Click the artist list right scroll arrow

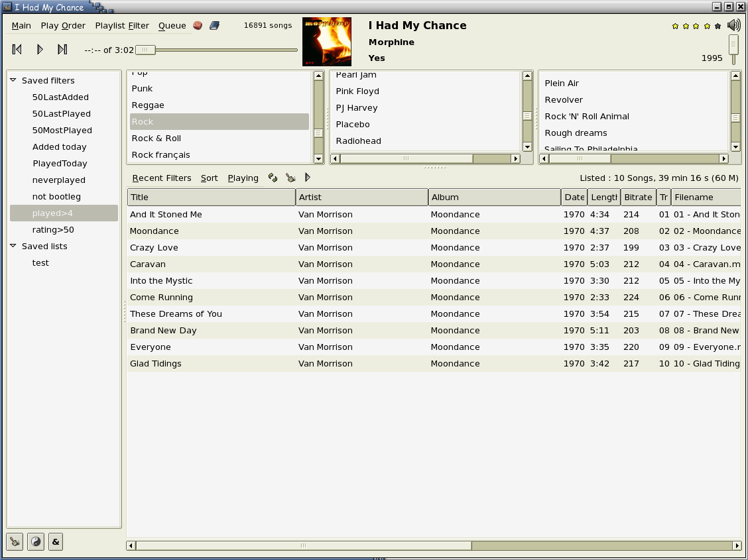coord(515,158)
